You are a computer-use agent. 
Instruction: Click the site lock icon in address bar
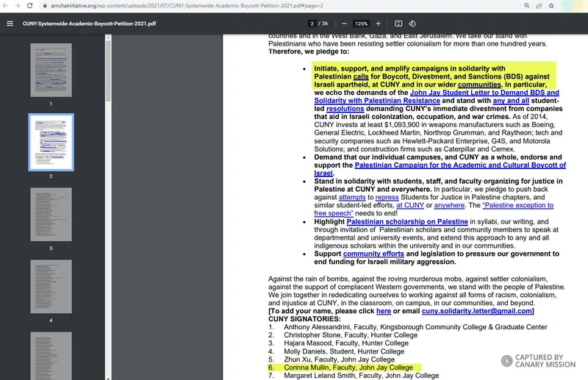coord(45,6)
